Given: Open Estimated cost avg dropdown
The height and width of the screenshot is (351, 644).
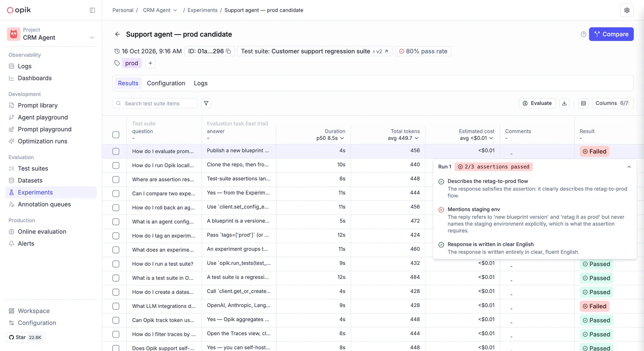Looking at the screenshot, I should point(477,138).
